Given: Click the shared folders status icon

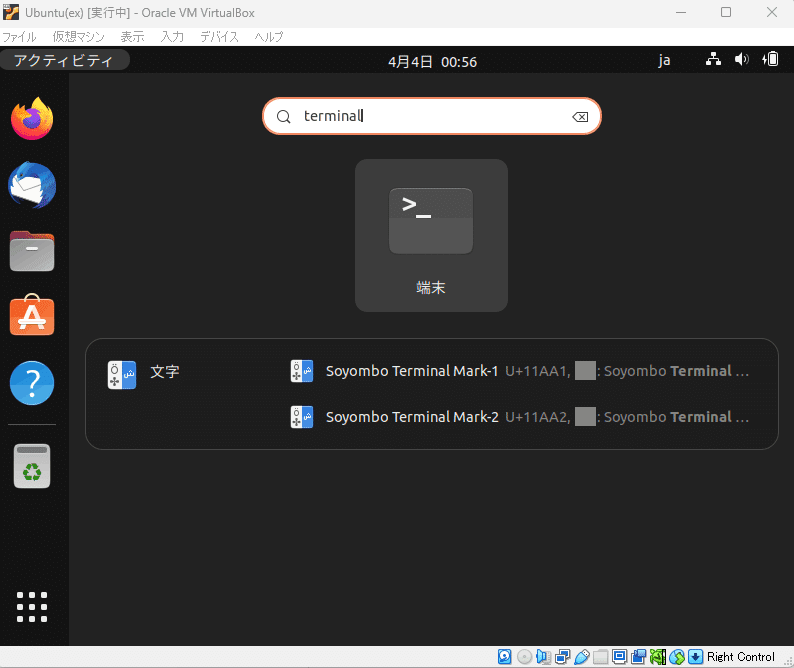Looking at the screenshot, I should 601,657.
